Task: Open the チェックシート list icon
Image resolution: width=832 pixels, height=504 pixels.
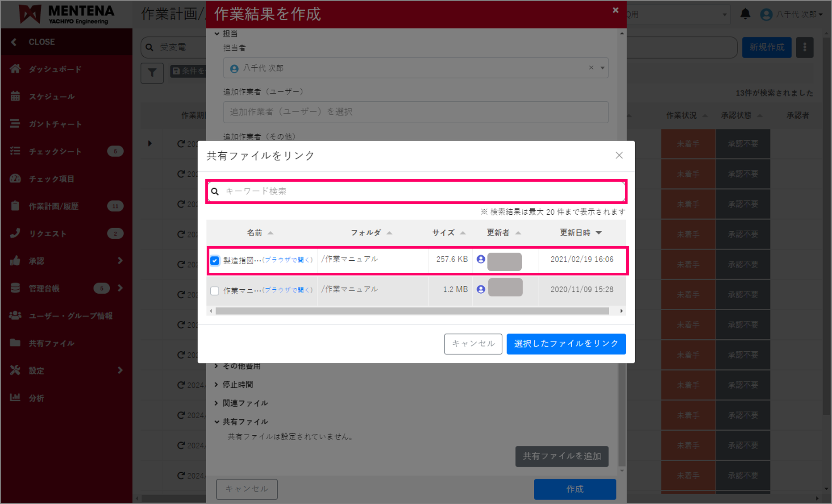Action: pos(15,151)
